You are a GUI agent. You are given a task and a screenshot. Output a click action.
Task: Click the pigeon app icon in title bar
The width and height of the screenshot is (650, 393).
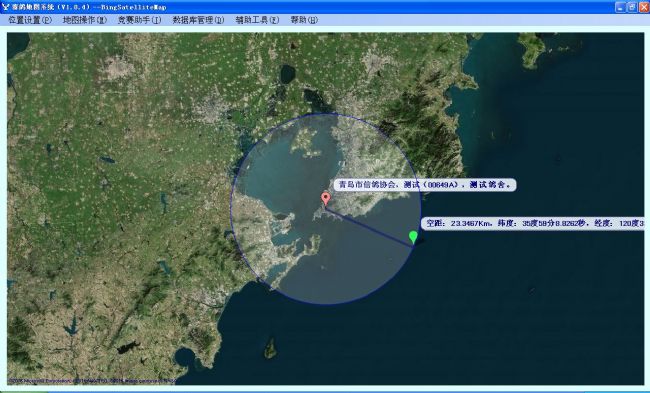coord(5,7)
